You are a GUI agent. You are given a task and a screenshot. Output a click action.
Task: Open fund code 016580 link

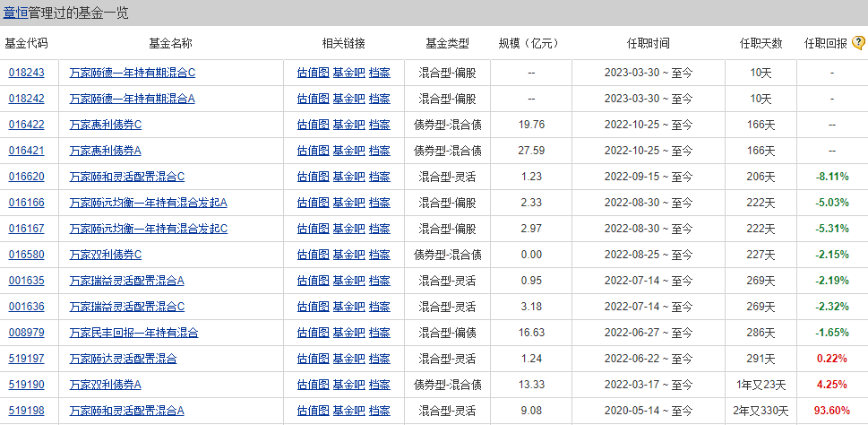coord(27,255)
